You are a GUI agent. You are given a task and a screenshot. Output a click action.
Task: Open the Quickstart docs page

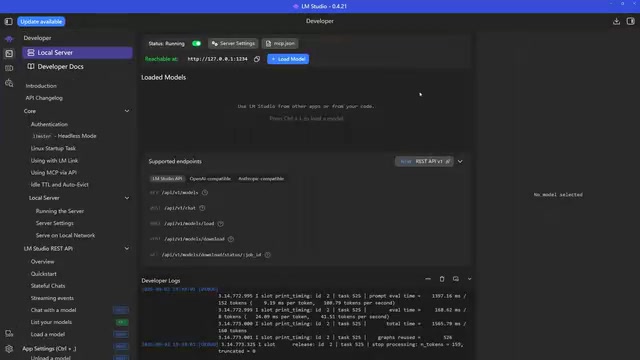coord(44,274)
